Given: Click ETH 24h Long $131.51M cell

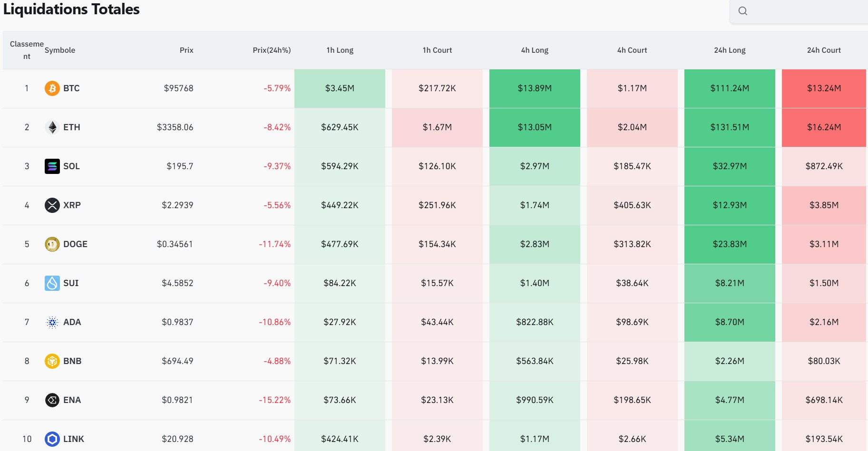Looking at the screenshot, I should [730, 127].
